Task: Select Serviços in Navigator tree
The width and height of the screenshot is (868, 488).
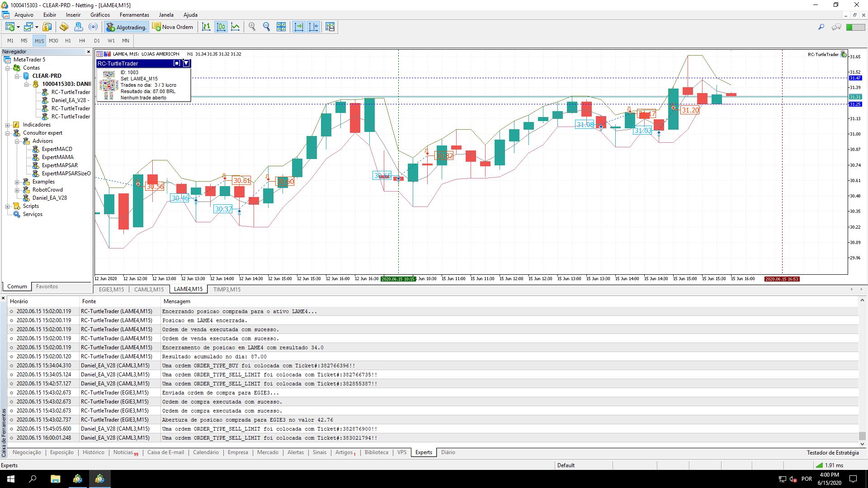Action: (33, 214)
